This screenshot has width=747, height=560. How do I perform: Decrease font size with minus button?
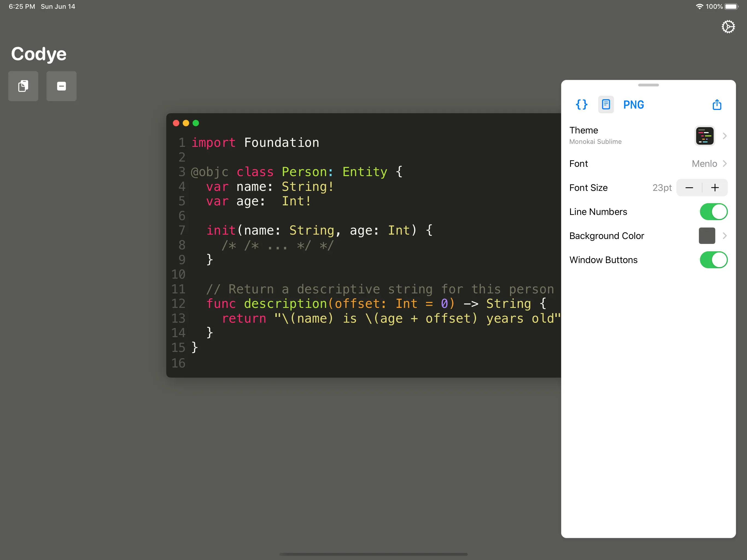tap(689, 188)
